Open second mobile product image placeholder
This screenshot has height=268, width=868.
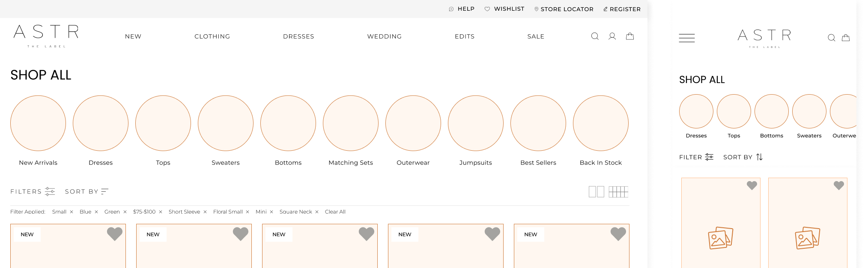pyautogui.click(x=808, y=238)
